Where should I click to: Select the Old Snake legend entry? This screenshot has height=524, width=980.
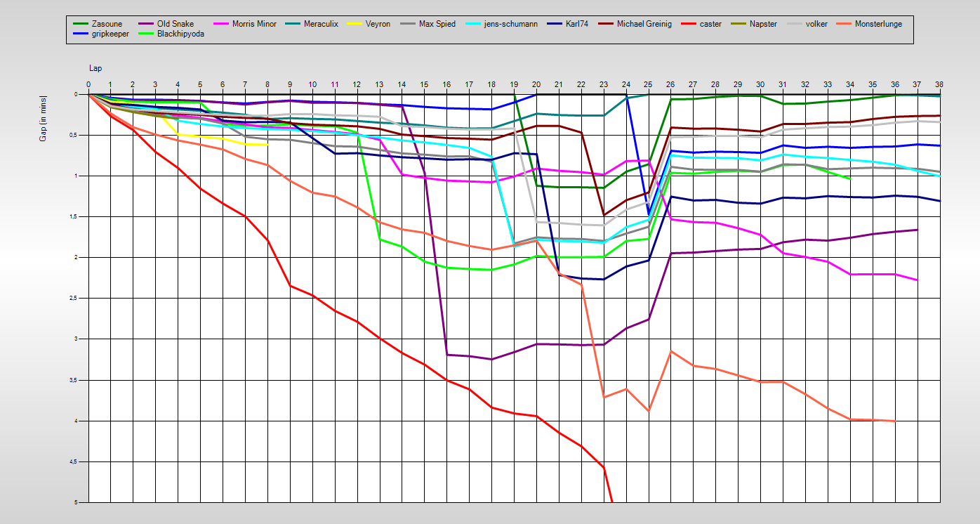[166, 24]
